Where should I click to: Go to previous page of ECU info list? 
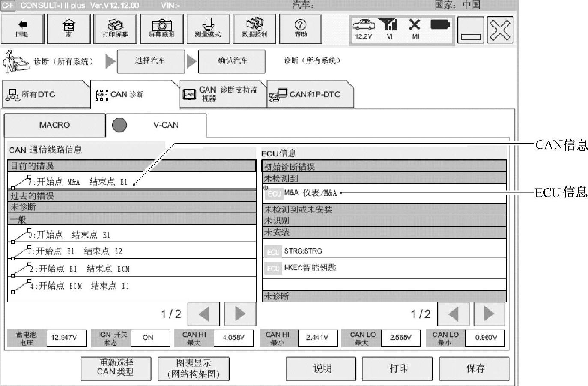point(453,314)
